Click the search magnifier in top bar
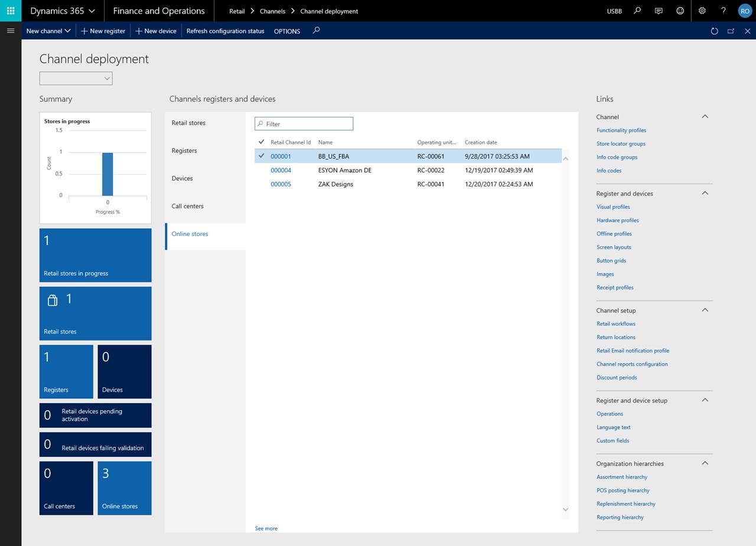 (x=637, y=11)
